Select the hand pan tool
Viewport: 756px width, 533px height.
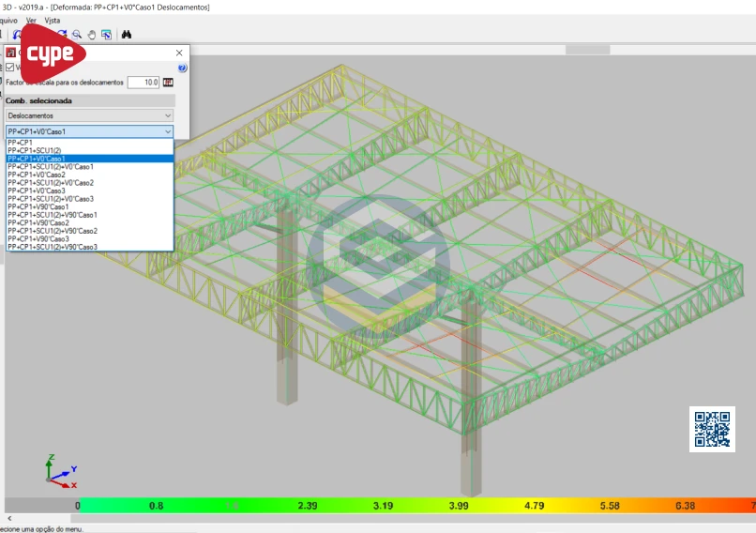coord(92,35)
